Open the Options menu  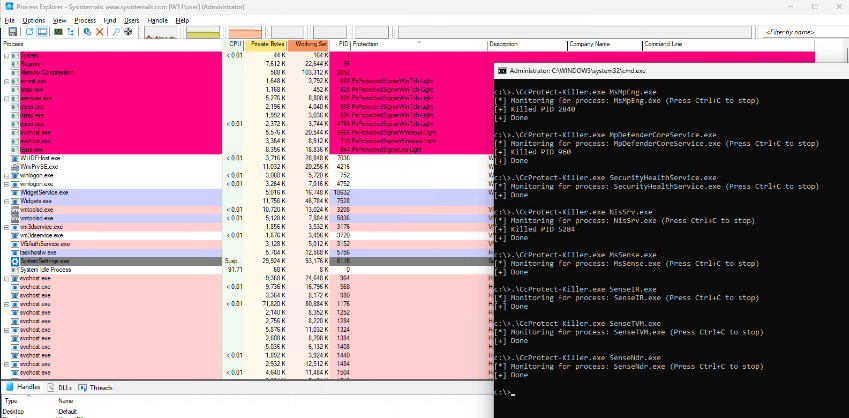click(x=34, y=21)
